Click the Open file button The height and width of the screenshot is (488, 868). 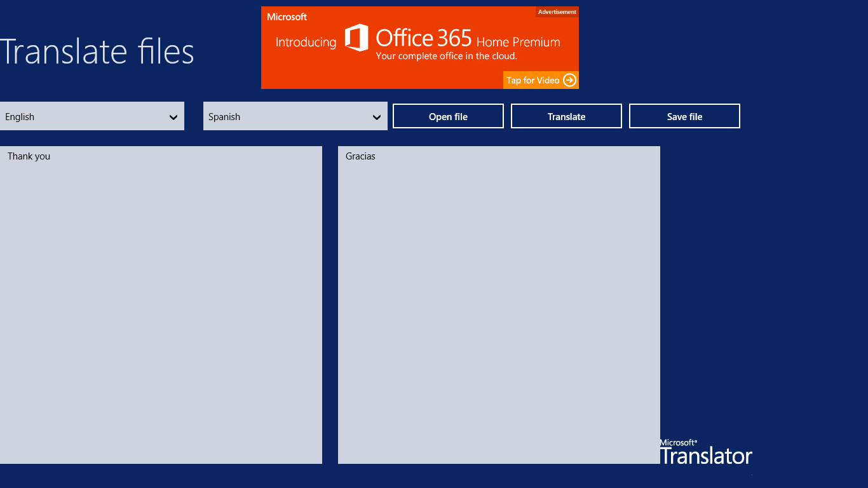[x=448, y=116]
